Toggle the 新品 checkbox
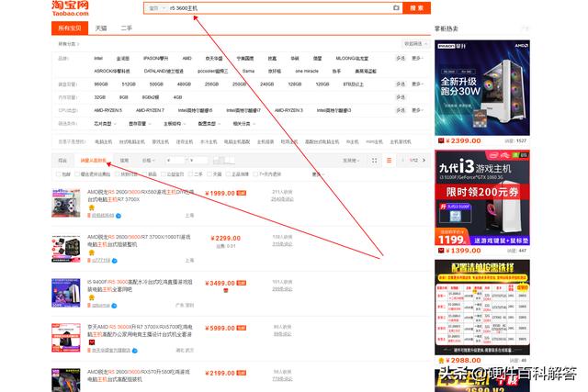 coord(145,174)
